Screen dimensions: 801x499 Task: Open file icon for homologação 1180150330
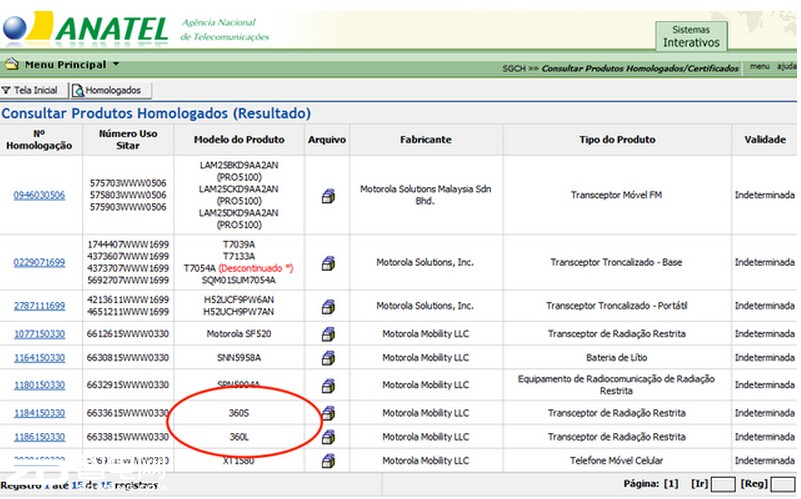328,386
